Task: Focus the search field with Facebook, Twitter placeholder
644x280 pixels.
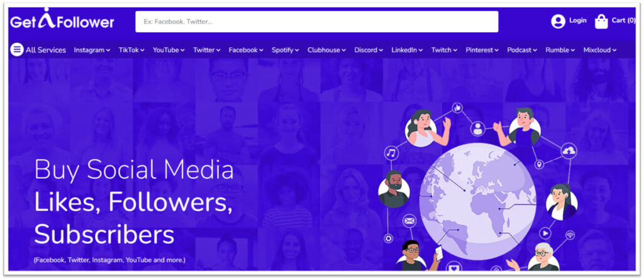Action: (x=317, y=21)
